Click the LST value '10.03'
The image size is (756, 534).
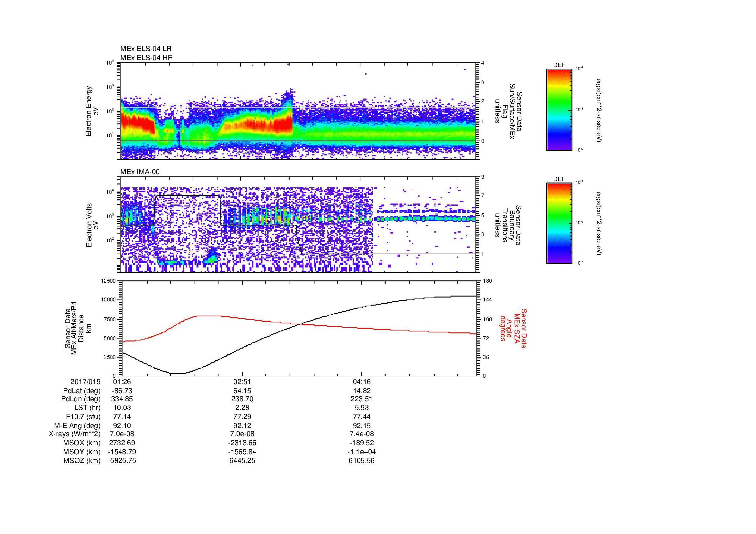122,408
